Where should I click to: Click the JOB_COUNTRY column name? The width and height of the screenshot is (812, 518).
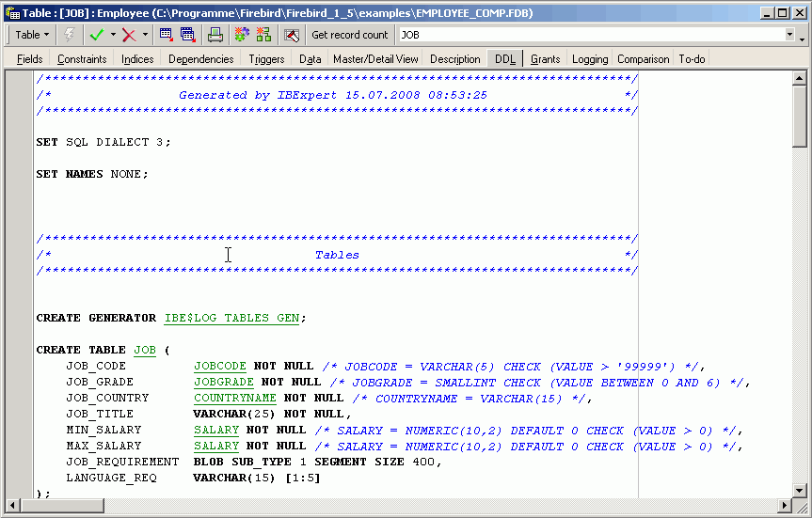tap(107, 398)
